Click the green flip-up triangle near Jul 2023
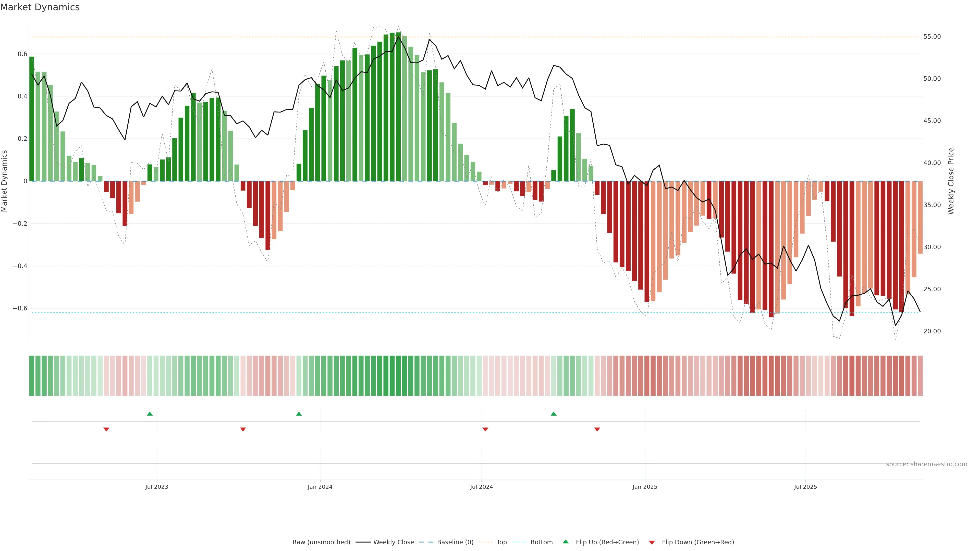This screenshot has width=980, height=551. [x=150, y=414]
